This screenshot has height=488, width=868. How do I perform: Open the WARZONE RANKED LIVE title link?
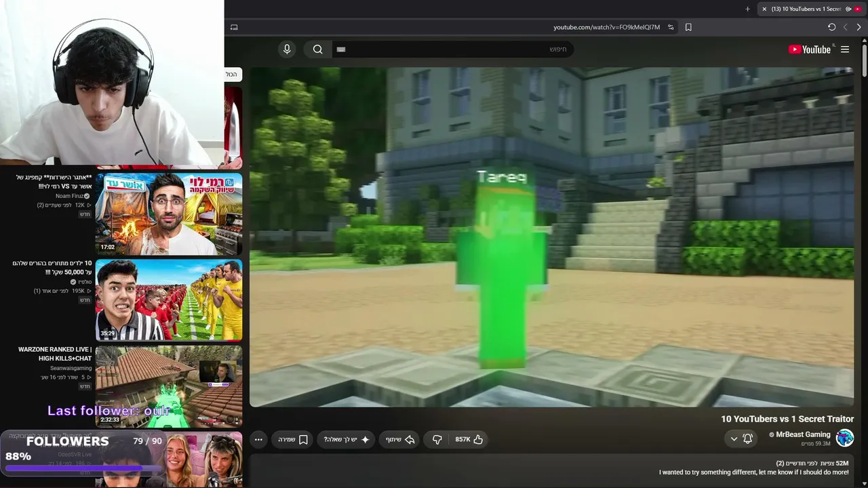point(55,354)
